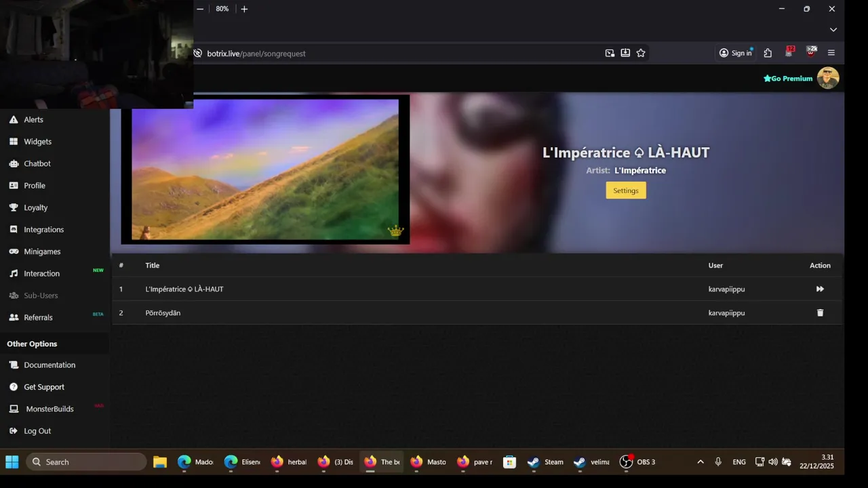
Task: Switch to the Edge Mado taskbar window
Action: (196, 462)
